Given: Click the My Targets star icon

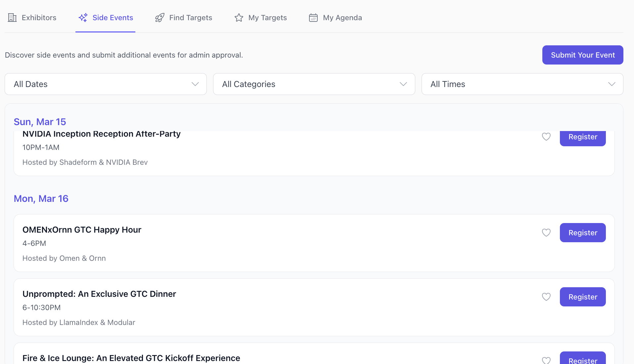Looking at the screenshot, I should tap(239, 18).
